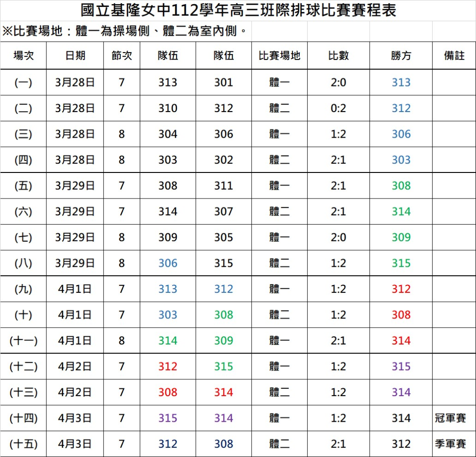Select match number cell (十一)

[x=23, y=340]
